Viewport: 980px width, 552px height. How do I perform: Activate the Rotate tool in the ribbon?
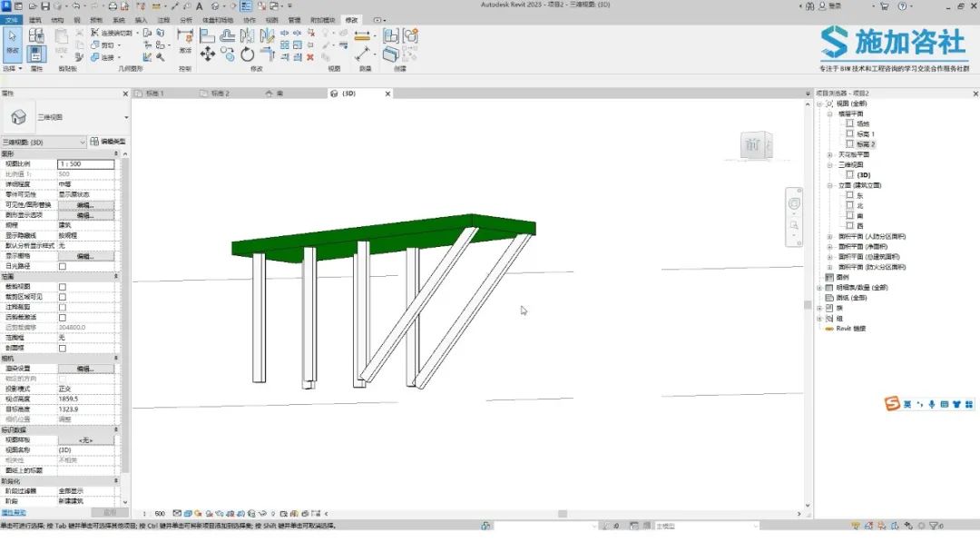tap(248, 54)
